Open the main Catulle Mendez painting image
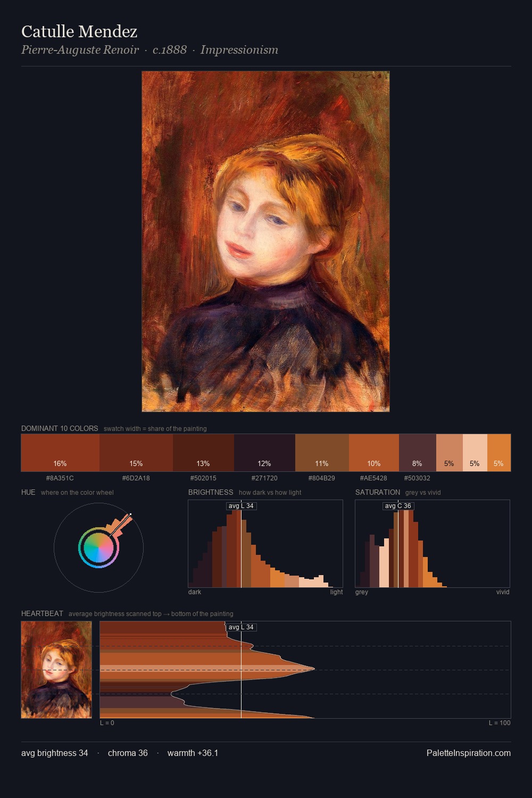 point(265,242)
